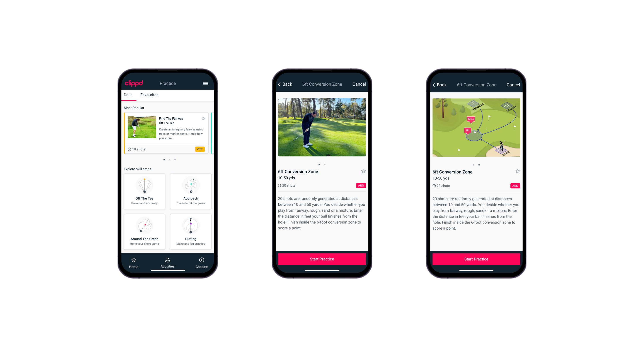Tap the ARG skill tag icon on the drill

tap(360, 185)
